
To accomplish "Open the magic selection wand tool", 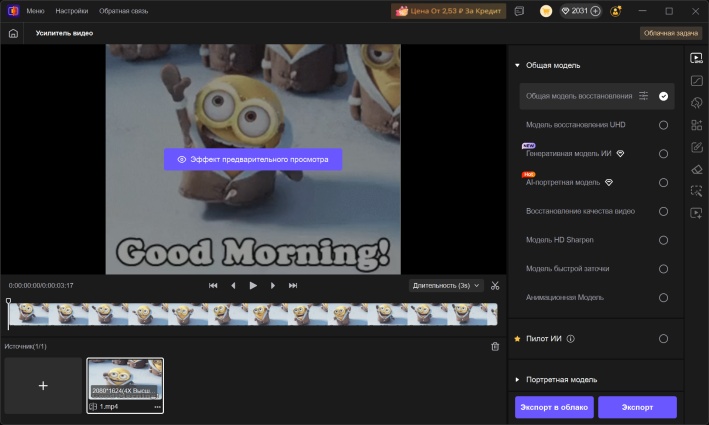I will [696, 191].
